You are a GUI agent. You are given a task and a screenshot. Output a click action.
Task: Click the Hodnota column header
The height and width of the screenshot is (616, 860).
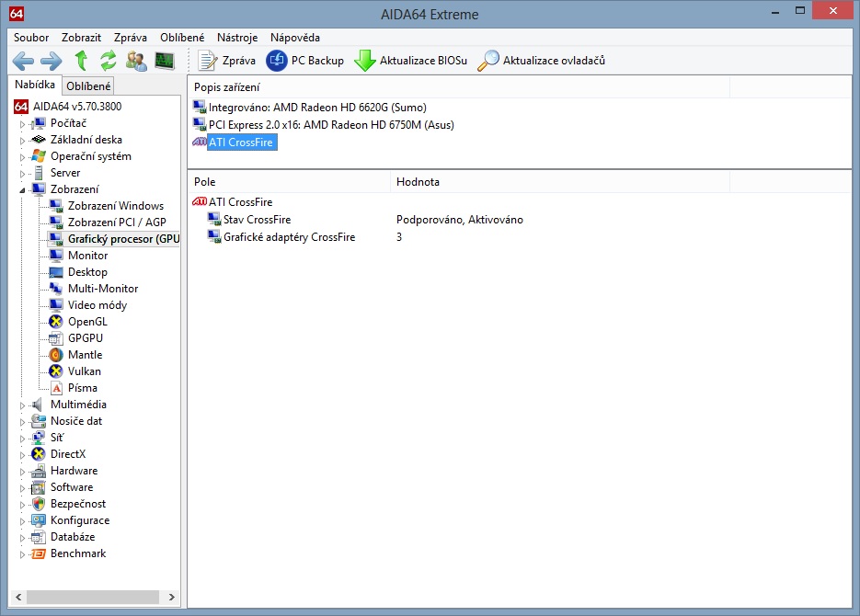tap(418, 182)
